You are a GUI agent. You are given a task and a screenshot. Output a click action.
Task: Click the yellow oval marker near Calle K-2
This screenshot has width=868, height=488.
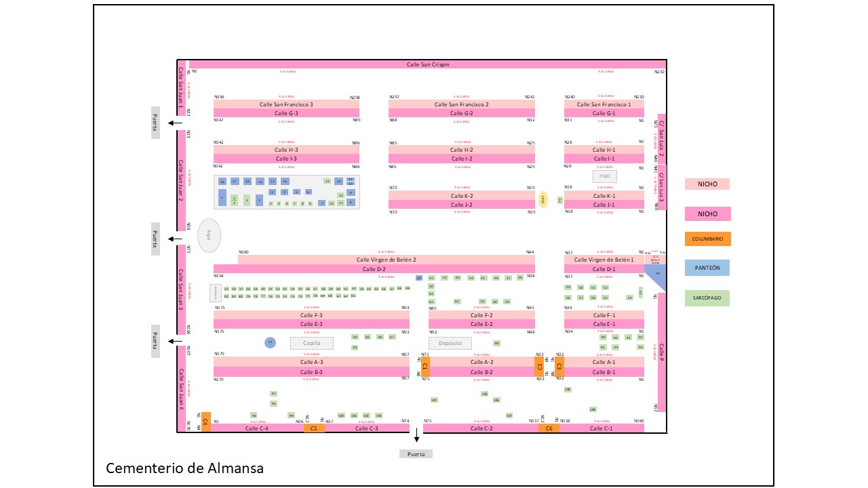pos(543,199)
